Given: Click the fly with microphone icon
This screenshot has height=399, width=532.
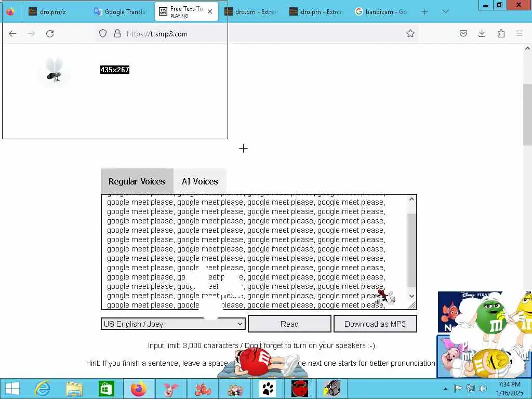Looking at the screenshot, I should (55, 71).
